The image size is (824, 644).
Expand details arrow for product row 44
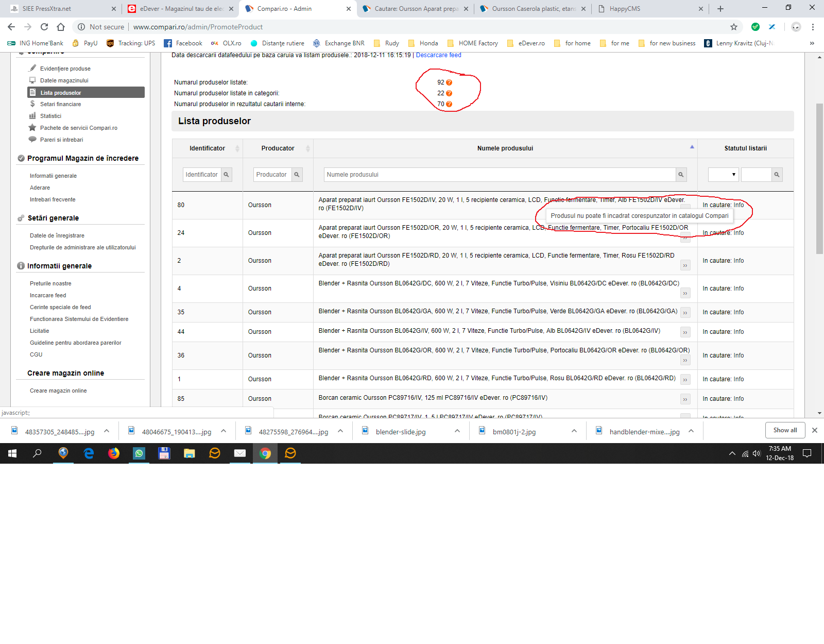pos(685,332)
